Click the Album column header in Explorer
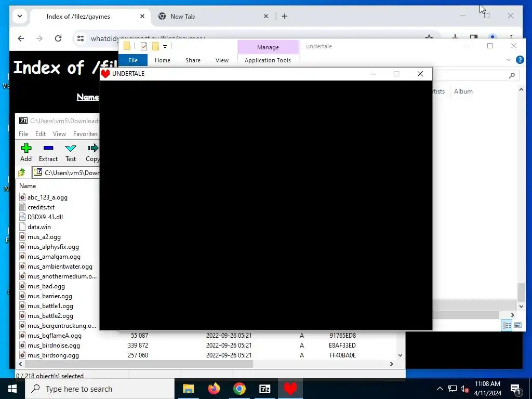532x399 pixels. tap(463, 91)
